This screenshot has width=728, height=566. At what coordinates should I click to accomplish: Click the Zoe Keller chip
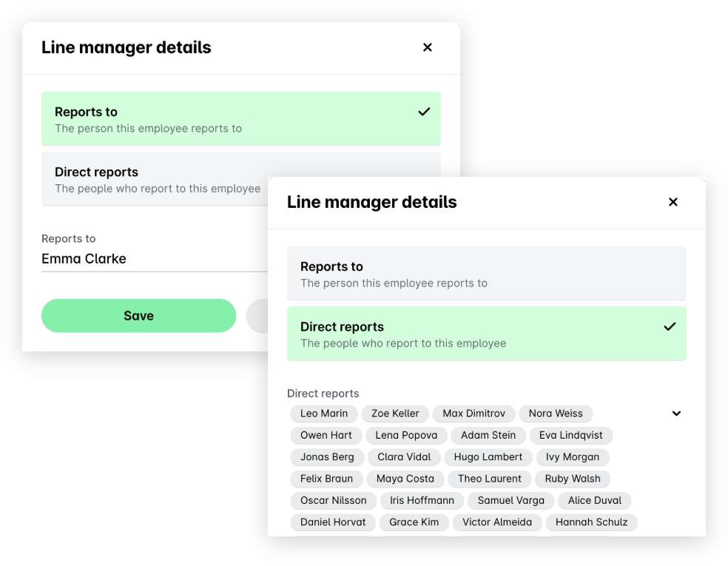pos(395,414)
